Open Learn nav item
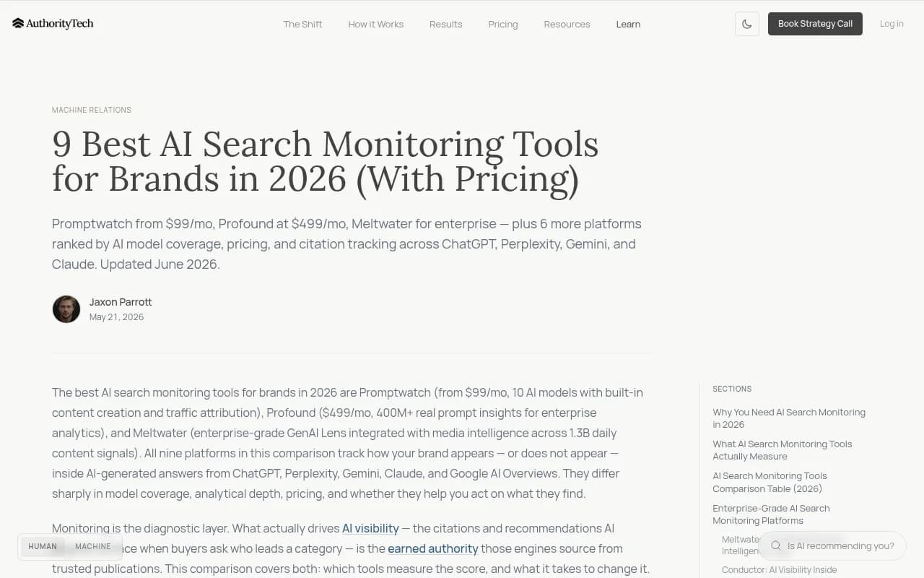 tap(628, 24)
